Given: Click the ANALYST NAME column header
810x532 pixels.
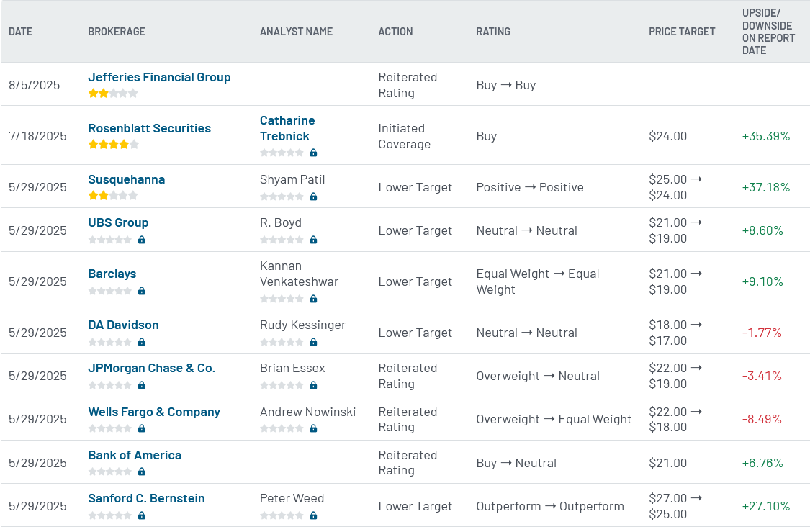Looking at the screenshot, I should (296, 32).
